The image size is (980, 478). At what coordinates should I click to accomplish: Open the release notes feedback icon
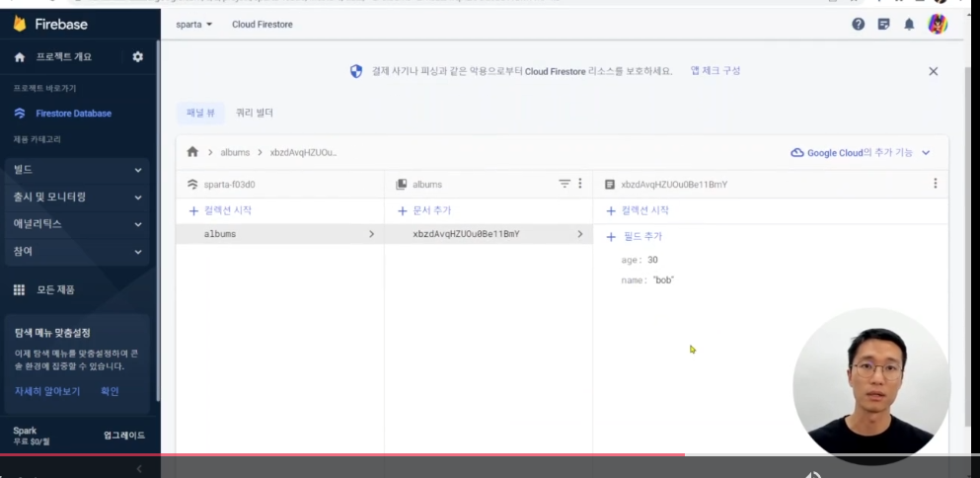pos(883,25)
